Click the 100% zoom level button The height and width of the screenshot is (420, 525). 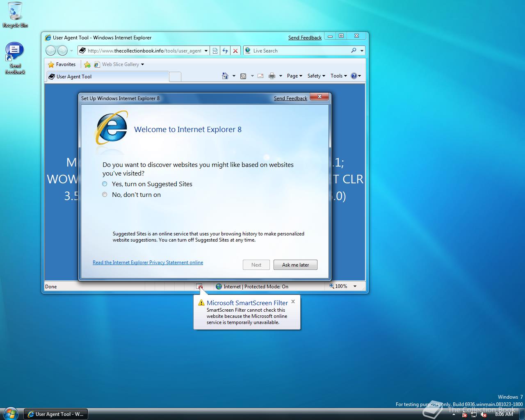pyautogui.click(x=339, y=286)
